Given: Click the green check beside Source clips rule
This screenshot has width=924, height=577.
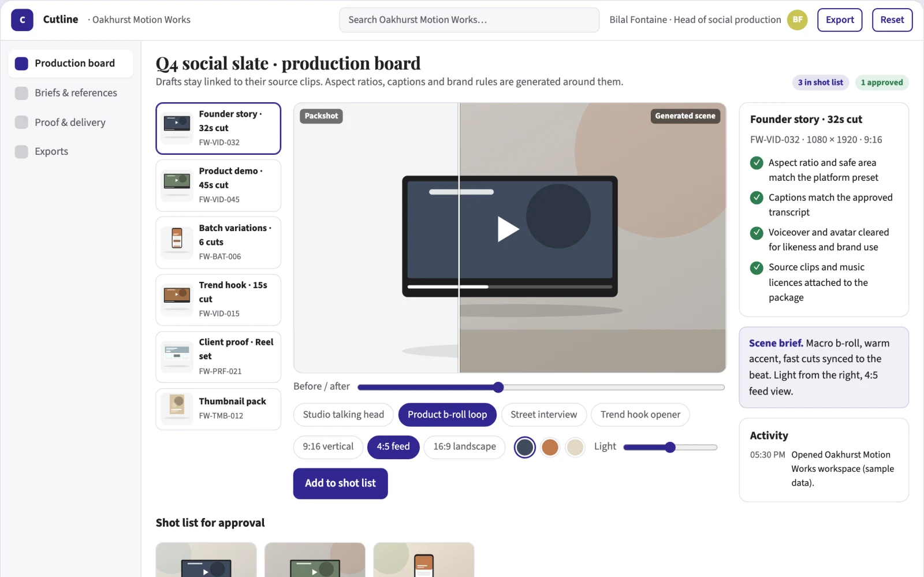Looking at the screenshot, I should point(757,267).
